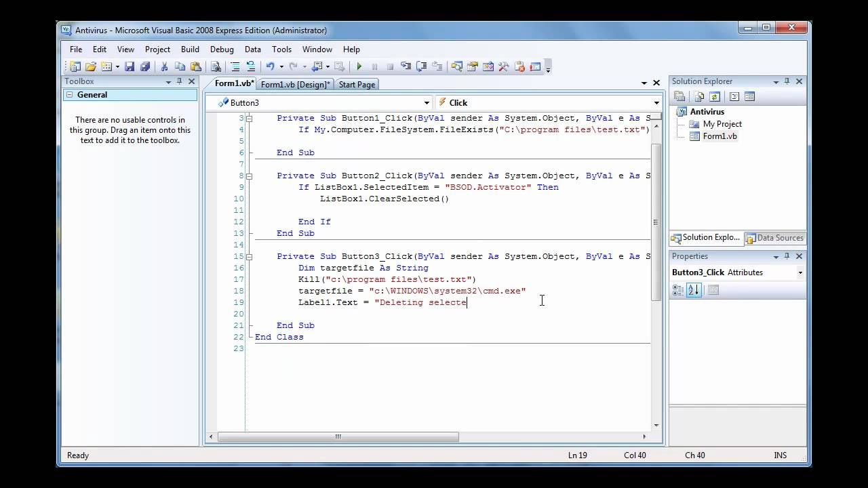The height and width of the screenshot is (488, 868).
Task: Open Toolbox window position dropdown arrow
Action: 169,82
